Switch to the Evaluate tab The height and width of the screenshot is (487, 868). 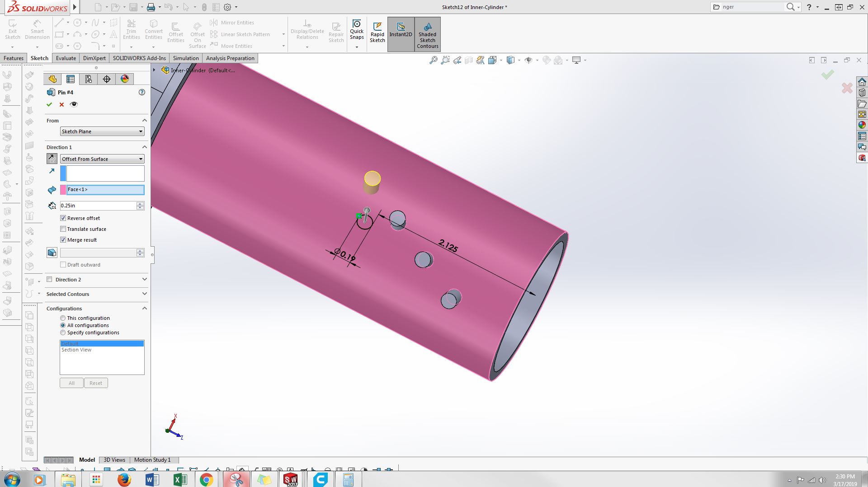click(x=66, y=58)
